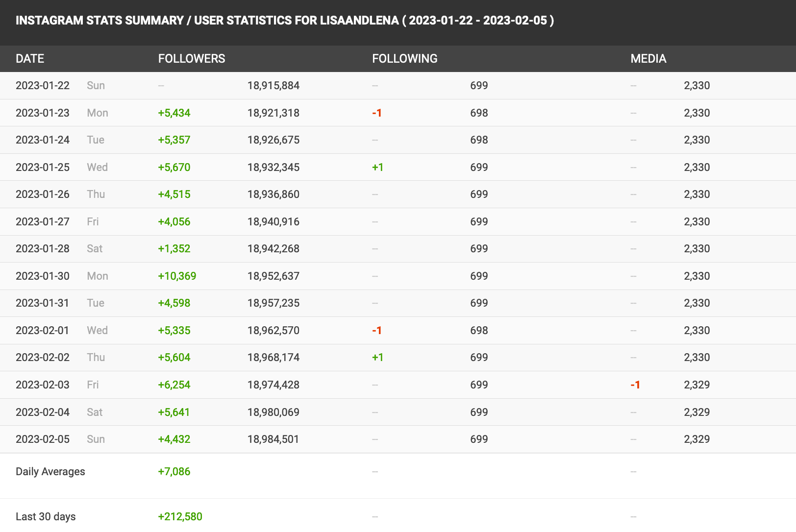The width and height of the screenshot is (796, 532).
Task: Select the date 2023-01-22
Action: (x=43, y=86)
